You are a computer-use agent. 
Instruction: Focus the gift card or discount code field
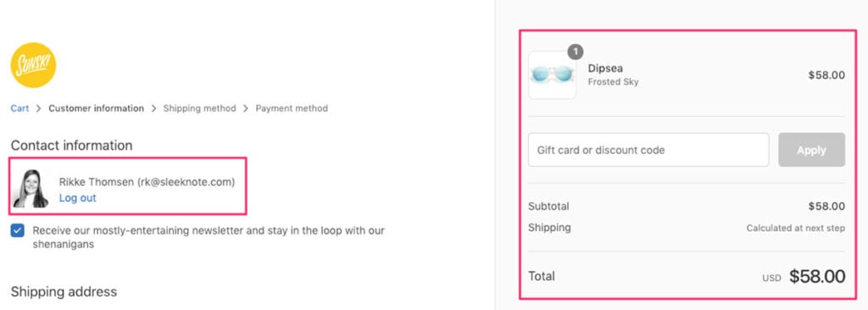pyautogui.click(x=648, y=150)
